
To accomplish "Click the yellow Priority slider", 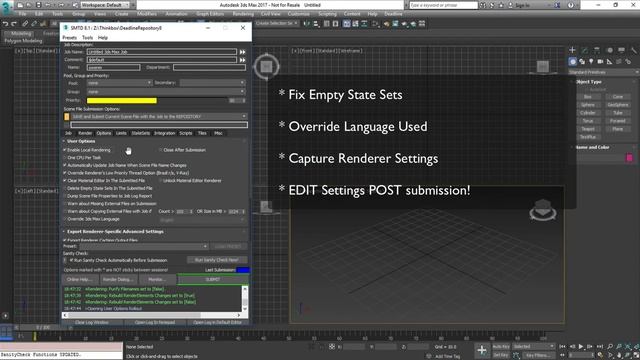I will (x=122, y=100).
